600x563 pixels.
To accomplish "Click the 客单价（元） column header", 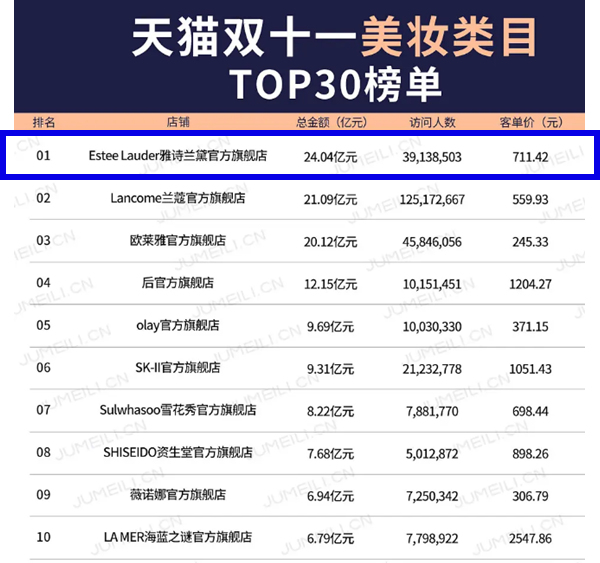I will click(531, 122).
